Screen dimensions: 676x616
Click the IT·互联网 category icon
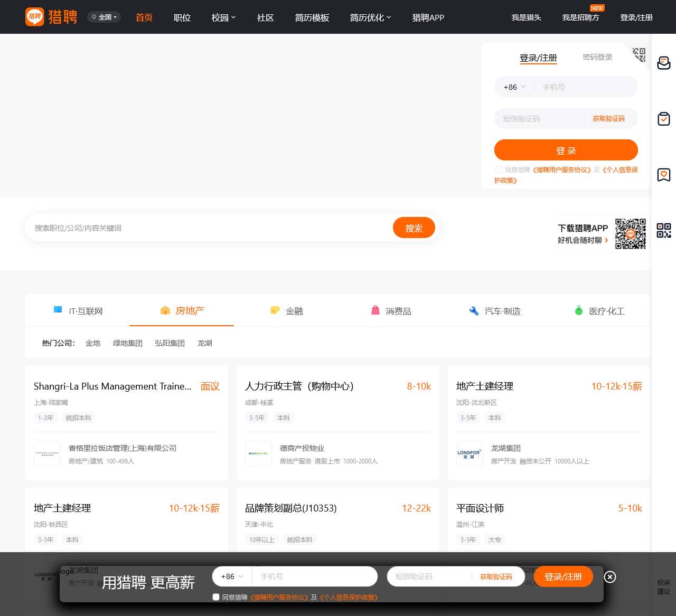pyautogui.click(x=58, y=310)
